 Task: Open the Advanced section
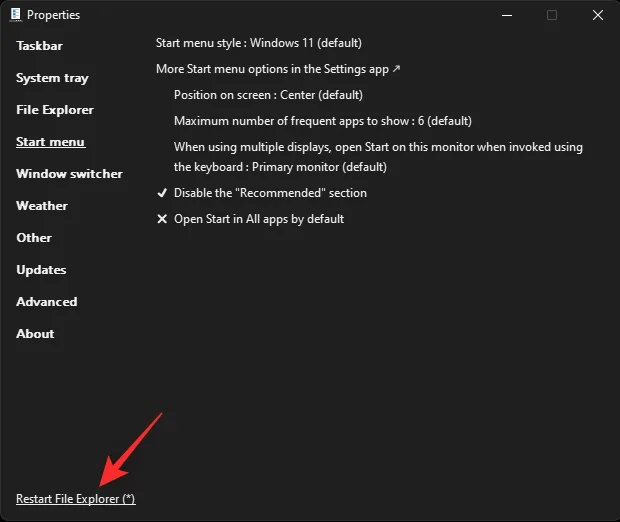click(47, 302)
